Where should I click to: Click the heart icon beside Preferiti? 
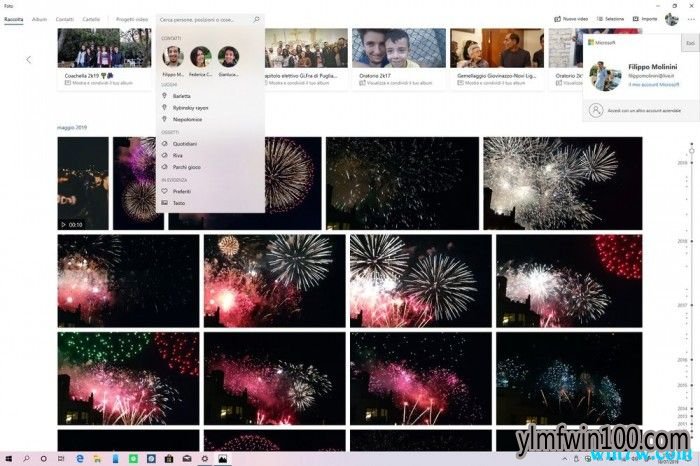pyautogui.click(x=164, y=191)
